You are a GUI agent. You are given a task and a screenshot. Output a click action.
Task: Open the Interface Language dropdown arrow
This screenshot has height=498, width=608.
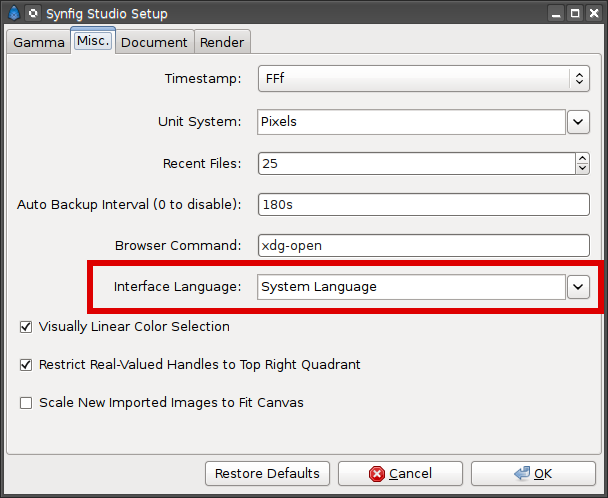(x=579, y=287)
